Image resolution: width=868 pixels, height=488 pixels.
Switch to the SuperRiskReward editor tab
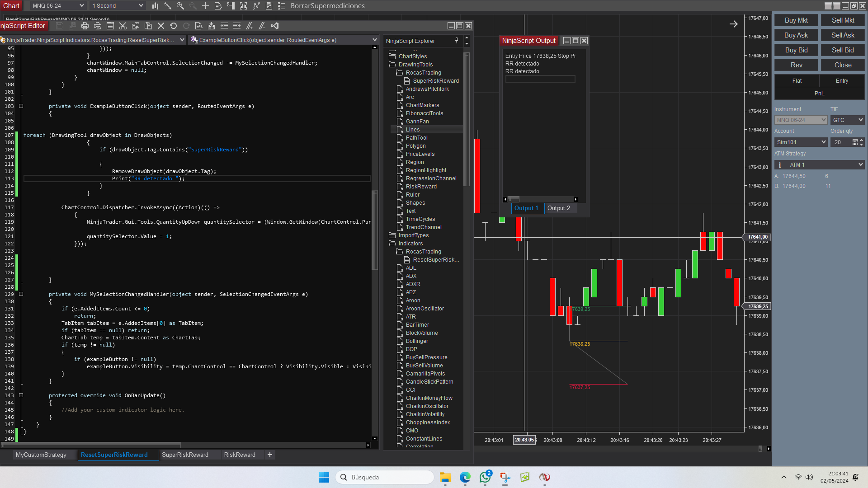click(x=185, y=455)
